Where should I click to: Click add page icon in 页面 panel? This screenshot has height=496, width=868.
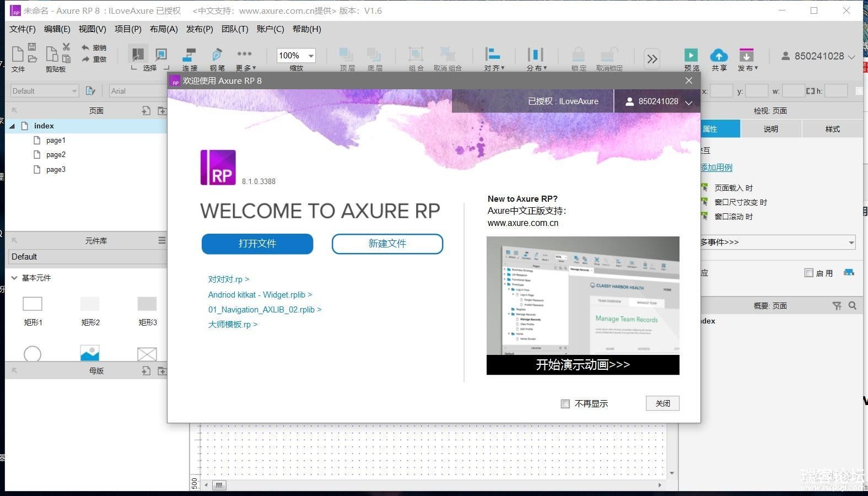pos(146,111)
